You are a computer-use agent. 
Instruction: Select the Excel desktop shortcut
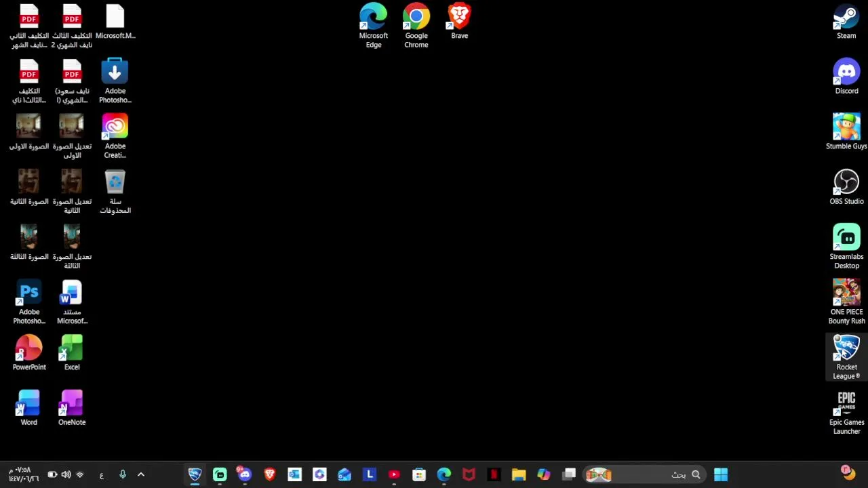point(72,353)
